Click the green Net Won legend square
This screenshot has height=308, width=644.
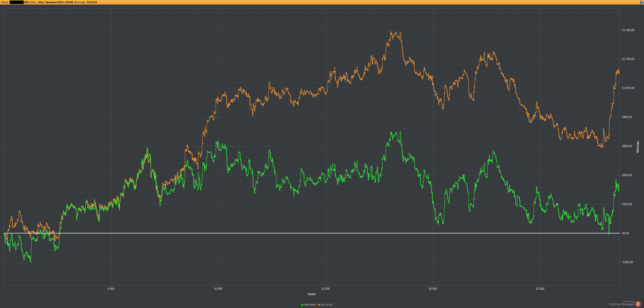pos(302,305)
